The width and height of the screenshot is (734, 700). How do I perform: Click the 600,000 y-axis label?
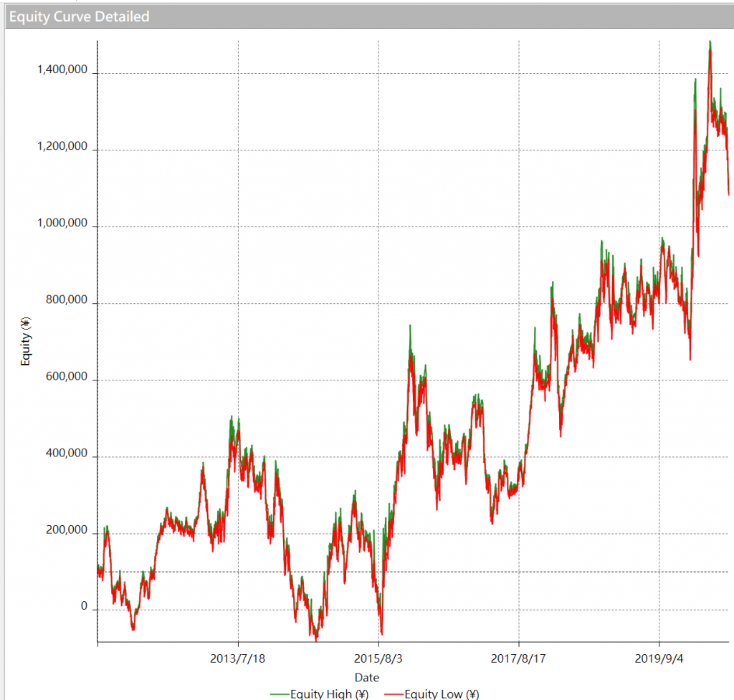69,377
